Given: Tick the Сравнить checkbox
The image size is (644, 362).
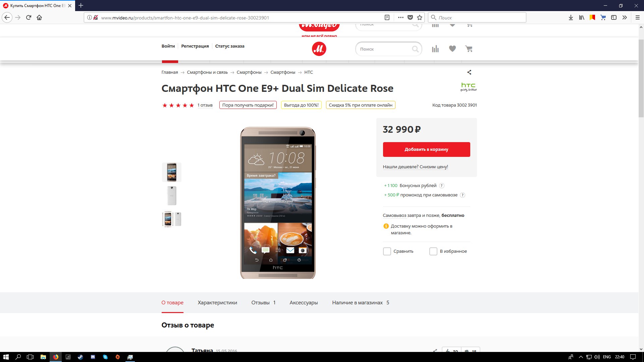Looking at the screenshot, I should click(387, 251).
